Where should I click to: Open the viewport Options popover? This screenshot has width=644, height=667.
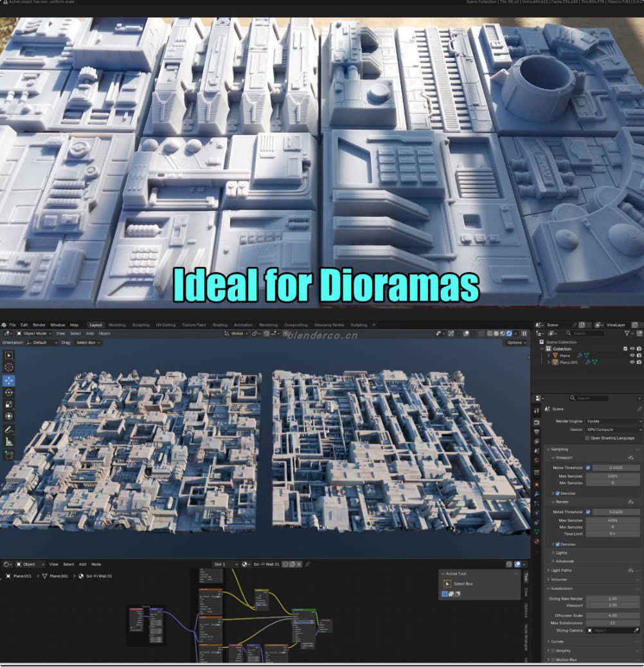[517, 342]
